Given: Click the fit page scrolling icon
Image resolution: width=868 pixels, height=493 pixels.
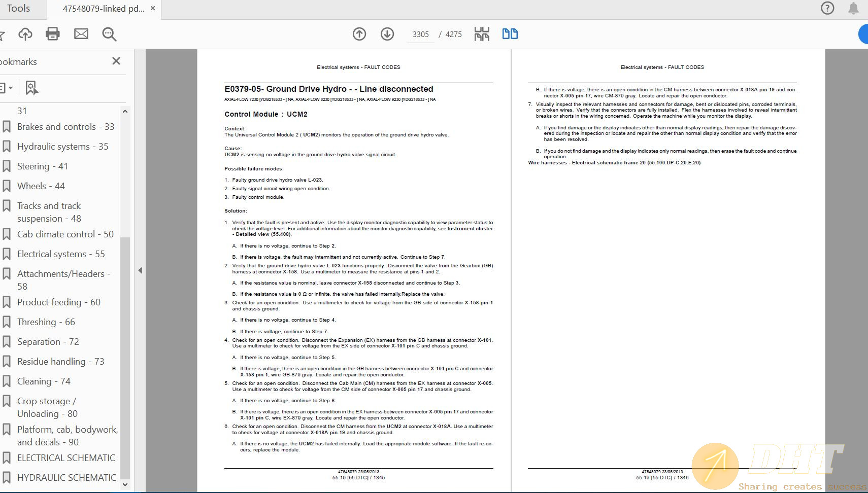Looking at the screenshot, I should (x=482, y=34).
